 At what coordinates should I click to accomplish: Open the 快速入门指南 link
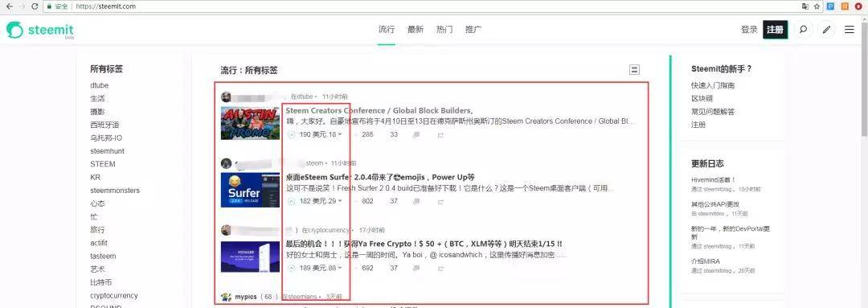[x=713, y=86]
